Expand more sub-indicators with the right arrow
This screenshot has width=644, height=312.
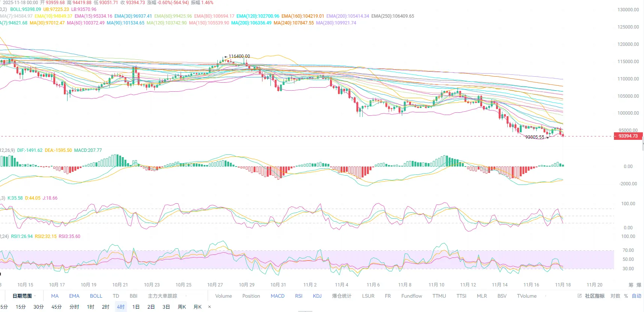tap(546, 296)
